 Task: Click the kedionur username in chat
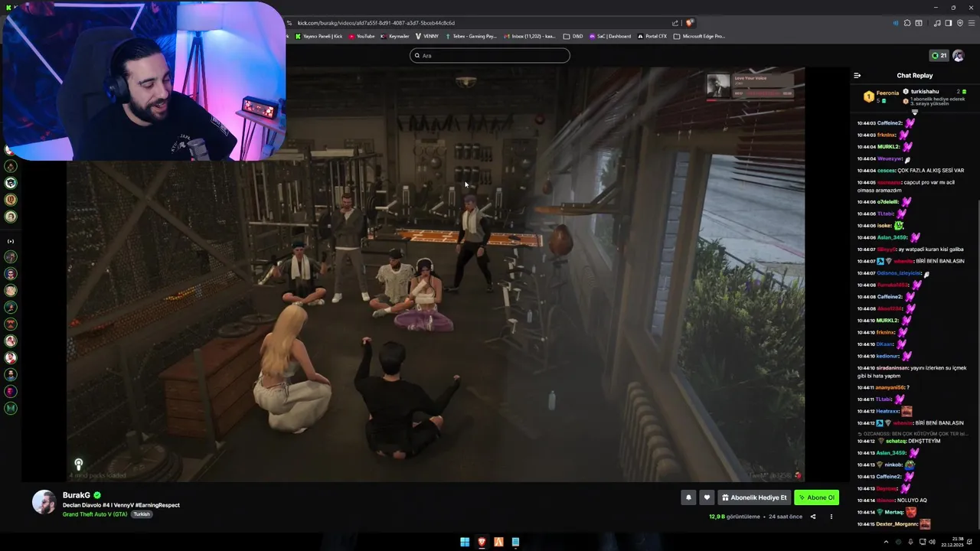tap(888, 356)
